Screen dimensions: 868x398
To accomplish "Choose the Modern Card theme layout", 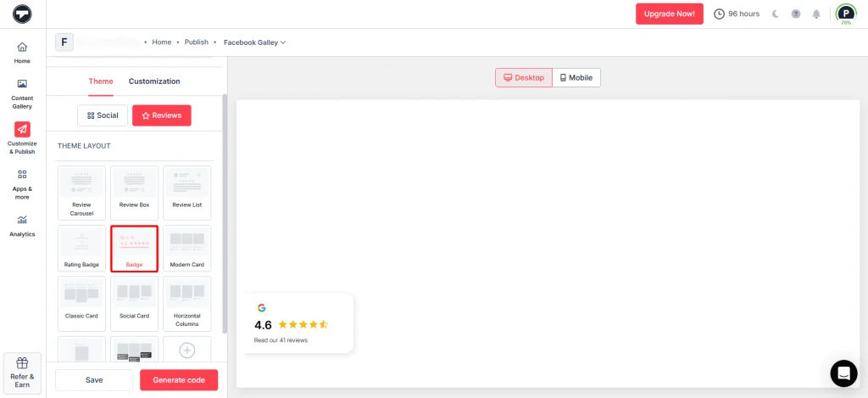I will (186, 248).
